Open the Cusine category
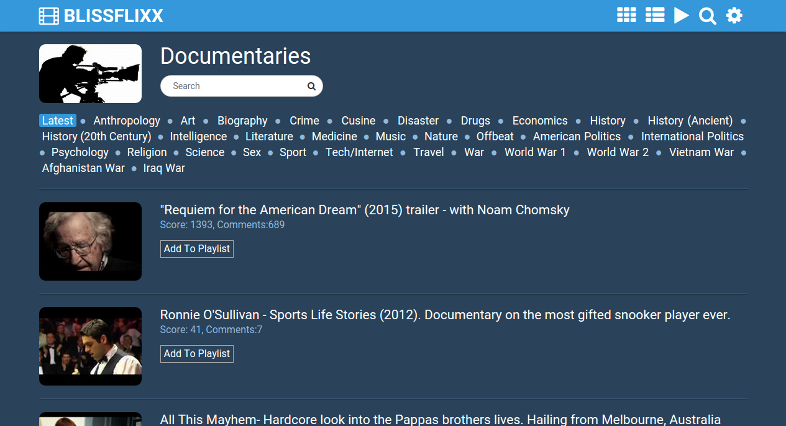The width and height of the screenshot is (786, 426). [358, 121]
